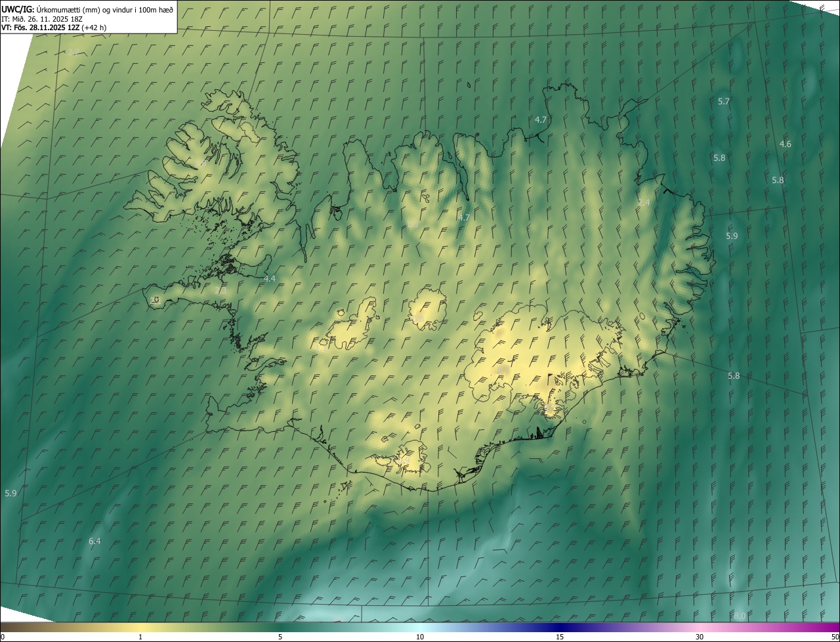Click the color bar tick label '1'
The width and height of the screenshot is (840, 642).
point(140,637)
